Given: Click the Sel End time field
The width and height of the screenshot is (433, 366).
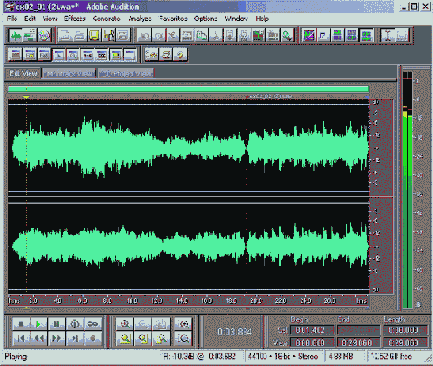Looking at the screenshot, I should pos(358,330).
